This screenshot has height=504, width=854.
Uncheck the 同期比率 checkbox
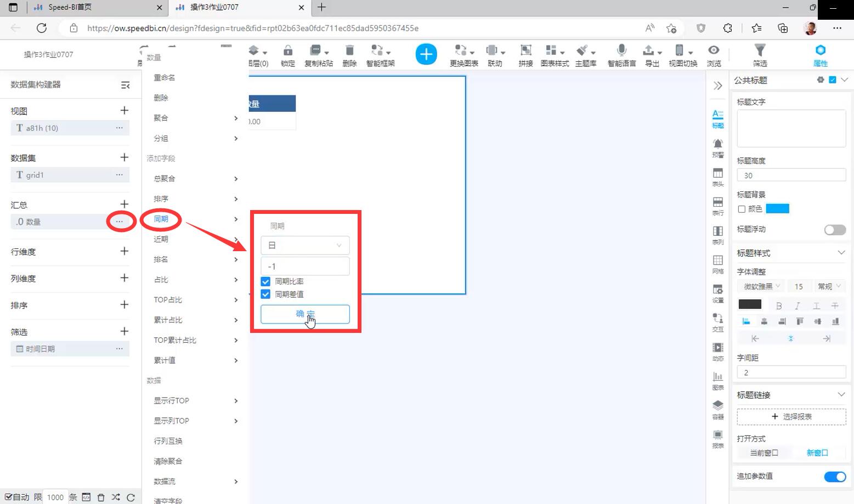265,281
